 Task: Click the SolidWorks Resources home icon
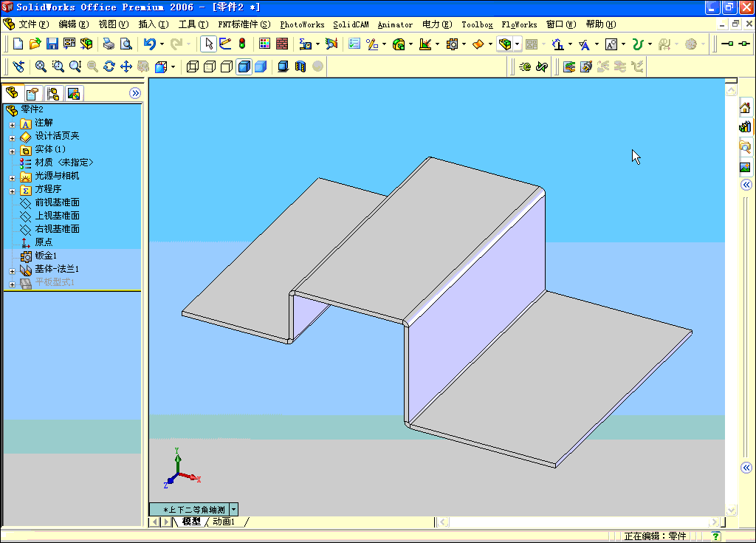coord(745,107)
